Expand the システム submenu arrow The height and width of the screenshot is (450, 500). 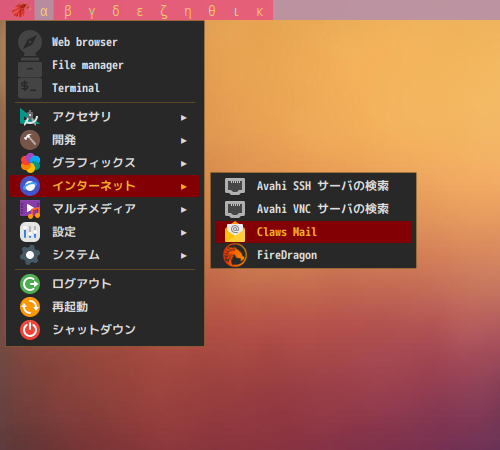183,256
